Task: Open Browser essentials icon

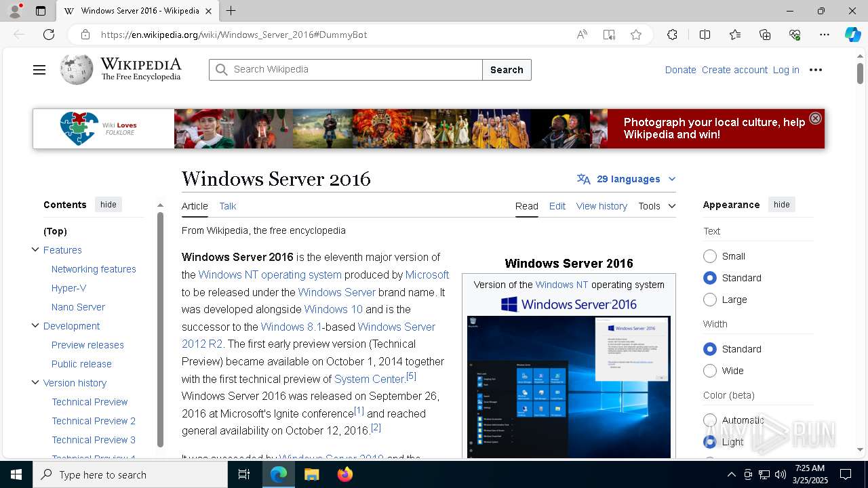Action: tap(795, 35)
